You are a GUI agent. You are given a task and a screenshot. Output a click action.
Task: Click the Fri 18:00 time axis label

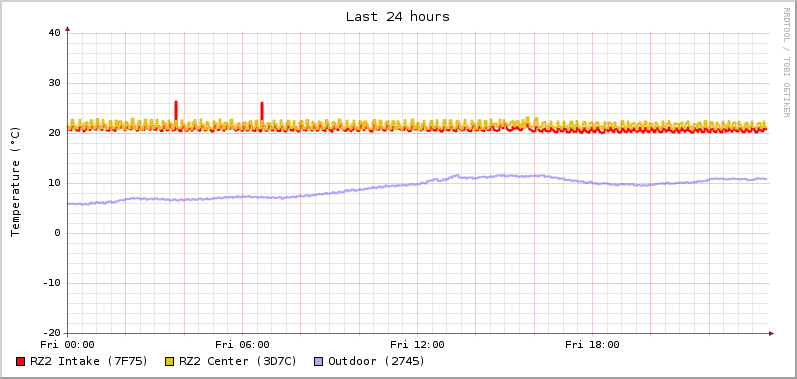(593, 345)
